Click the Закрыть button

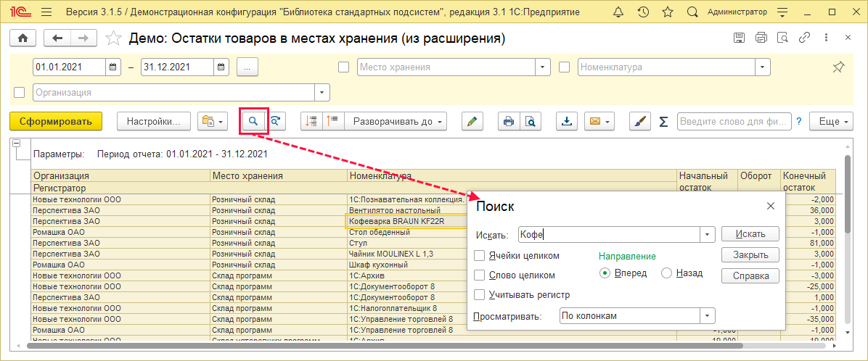click(x=750, y=254)
